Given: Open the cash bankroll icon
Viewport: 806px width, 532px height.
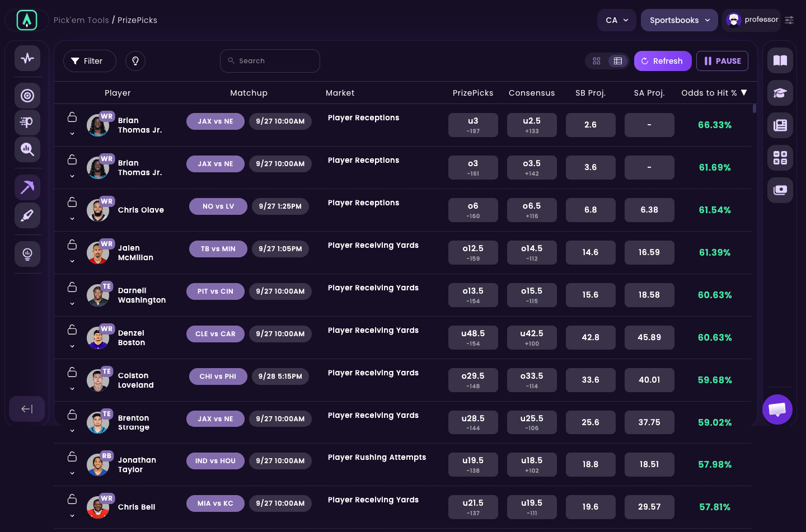Looking at the screenshot, I should click(x=780, y=190).
